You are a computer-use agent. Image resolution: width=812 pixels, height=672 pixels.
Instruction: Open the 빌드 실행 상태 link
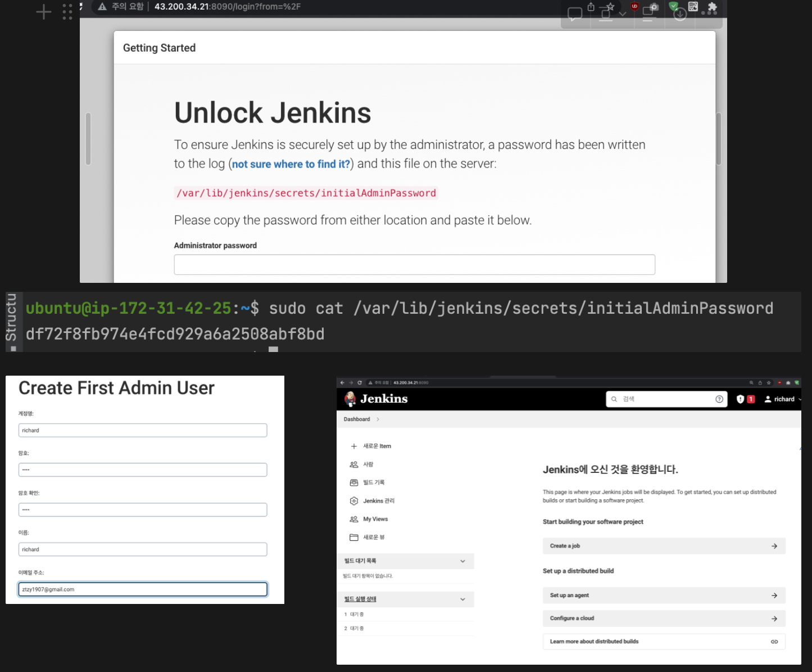click(360, 599)
